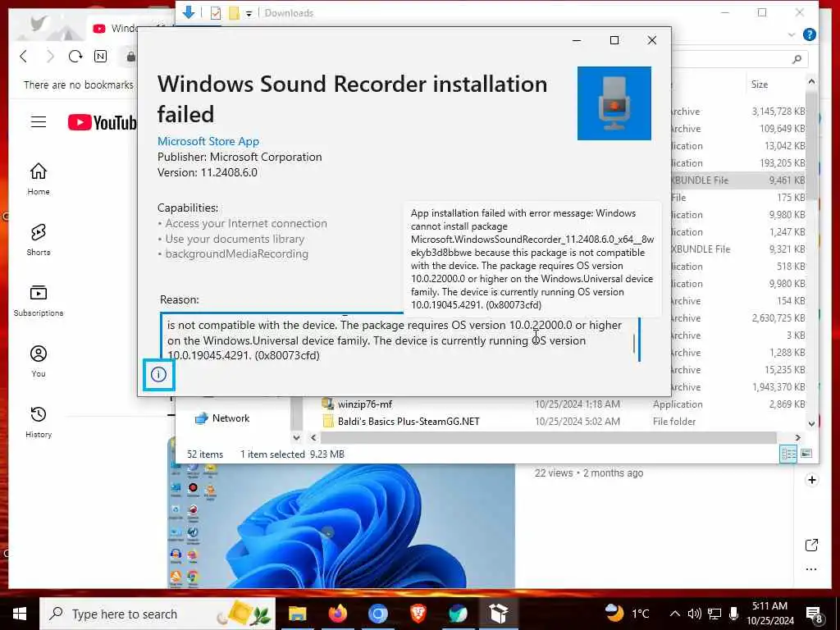Open the three dots more options
This screenshot has width=840, height=630.
pos(811,569)
